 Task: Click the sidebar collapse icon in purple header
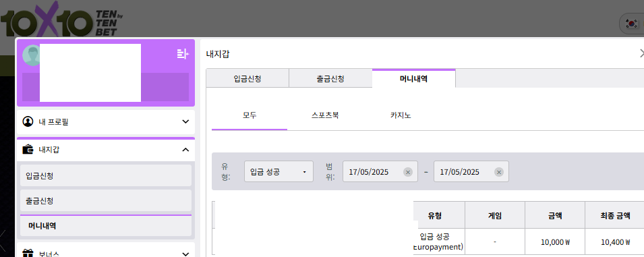183,54
